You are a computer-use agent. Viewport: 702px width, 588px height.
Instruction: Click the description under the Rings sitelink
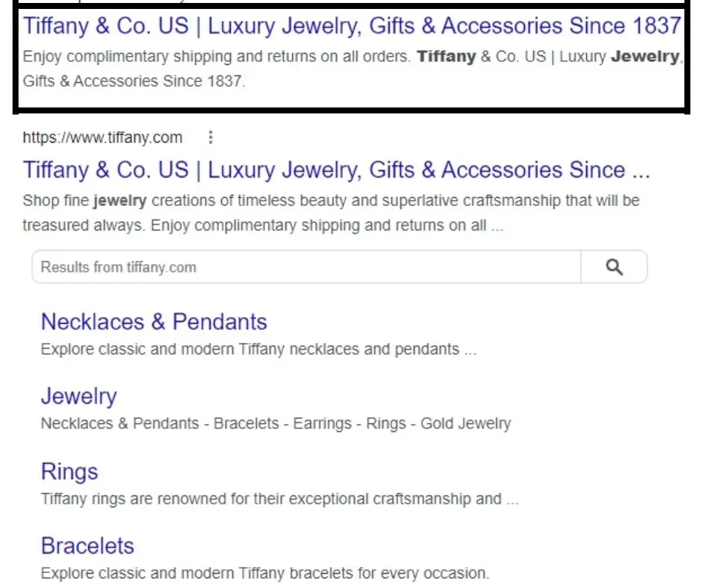(278, 498)
